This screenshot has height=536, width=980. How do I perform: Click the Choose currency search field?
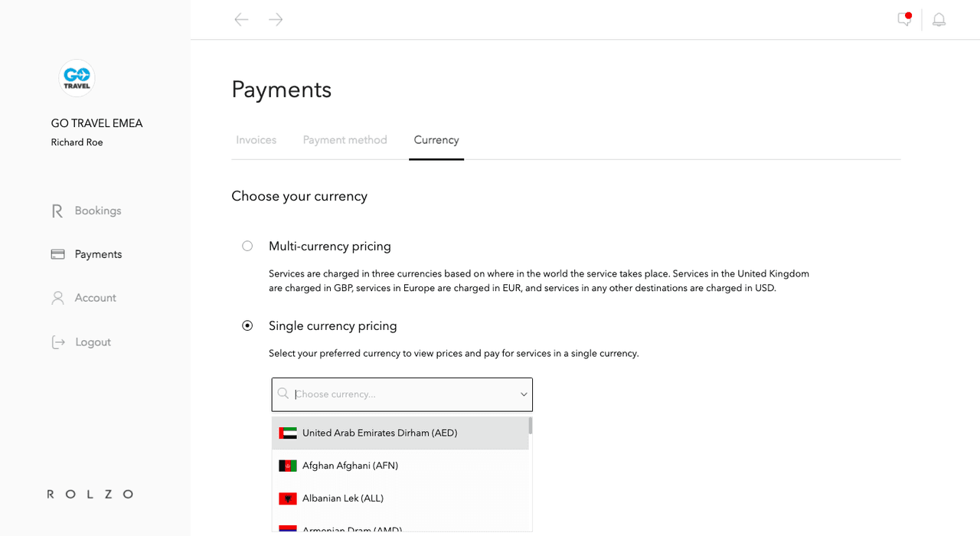[398, 394]
